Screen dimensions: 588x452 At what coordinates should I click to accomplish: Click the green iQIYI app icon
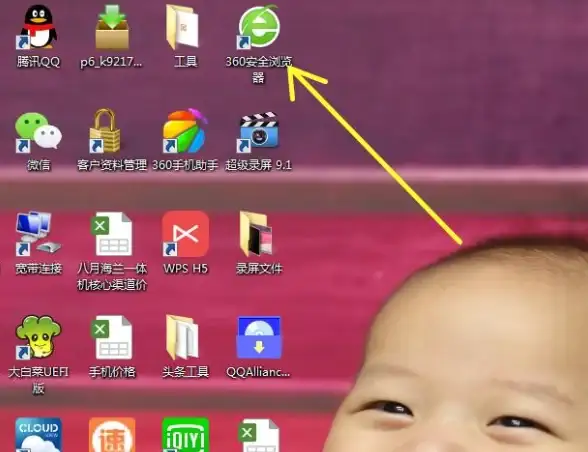pos(185,435)
